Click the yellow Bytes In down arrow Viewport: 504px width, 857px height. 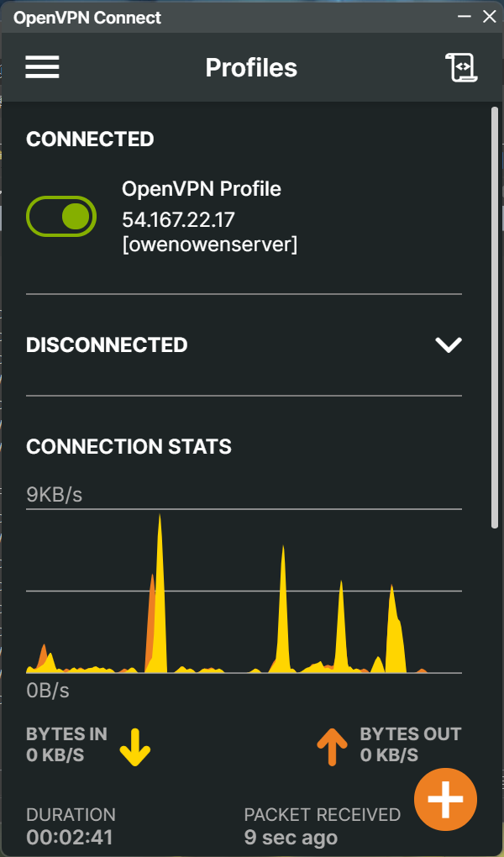pos(134,747)
